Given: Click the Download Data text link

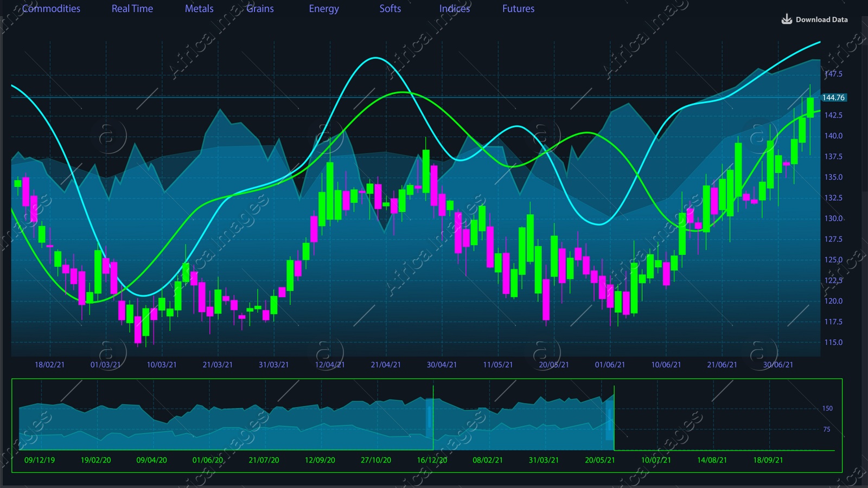Looking at the screenshot, I should coord(821,20).
